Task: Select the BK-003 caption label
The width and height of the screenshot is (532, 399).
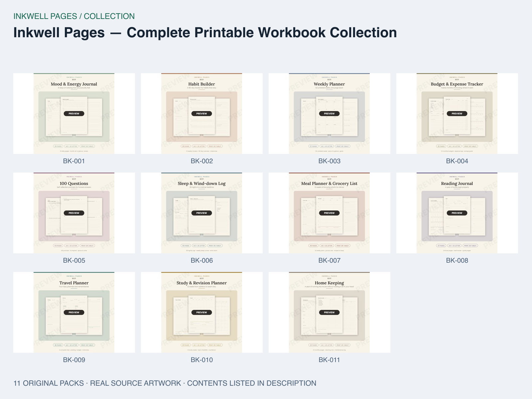Action: (329, 161)
